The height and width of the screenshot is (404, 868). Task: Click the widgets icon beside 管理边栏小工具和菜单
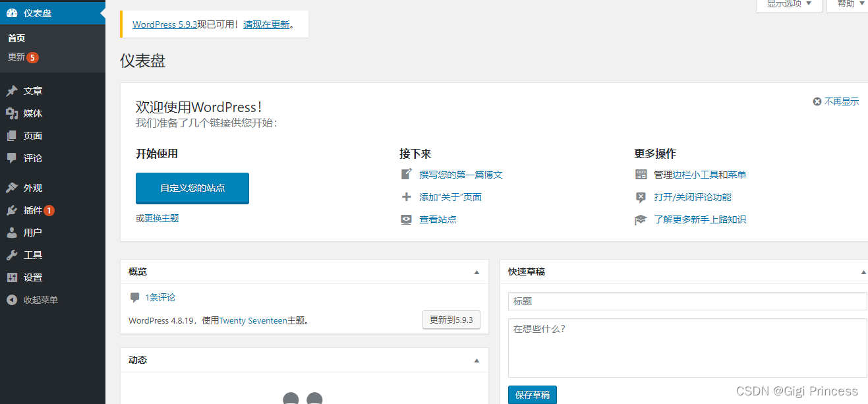[x=641, y=175]
